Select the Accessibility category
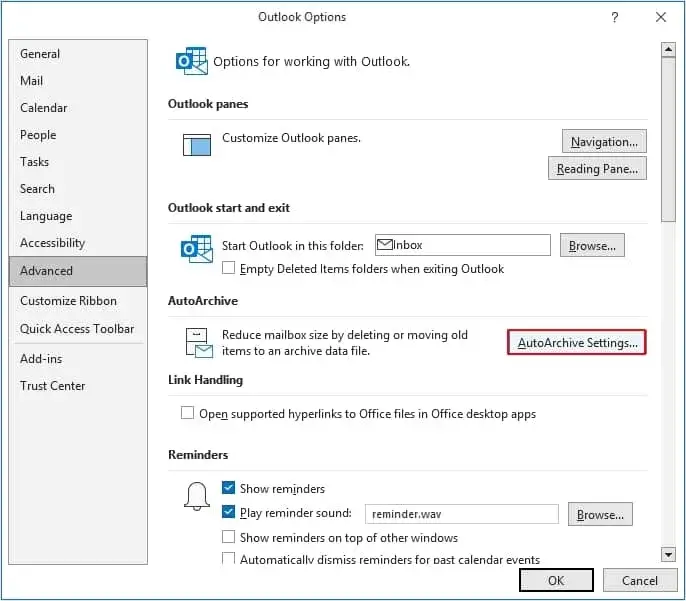The image size is (686, 601). pos(78,243)
